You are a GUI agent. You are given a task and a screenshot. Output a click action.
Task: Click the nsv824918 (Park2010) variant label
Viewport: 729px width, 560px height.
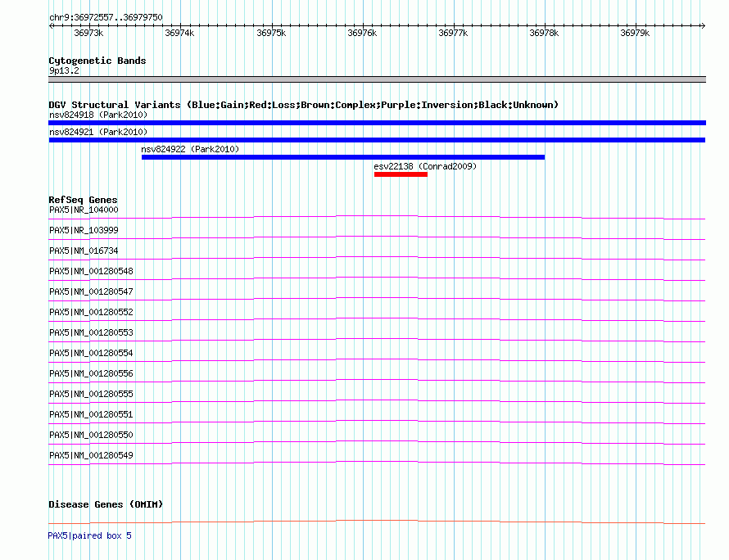pyautogui.click(x=98, y=115)
